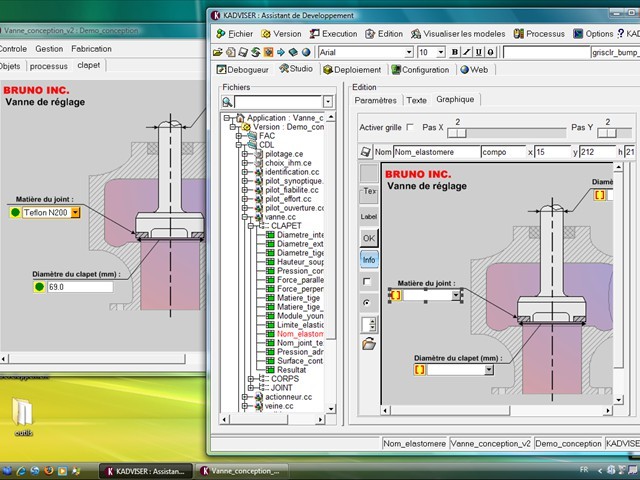Click the teal book toolbar icon
The image size is (640, 480).
point(293,52)
